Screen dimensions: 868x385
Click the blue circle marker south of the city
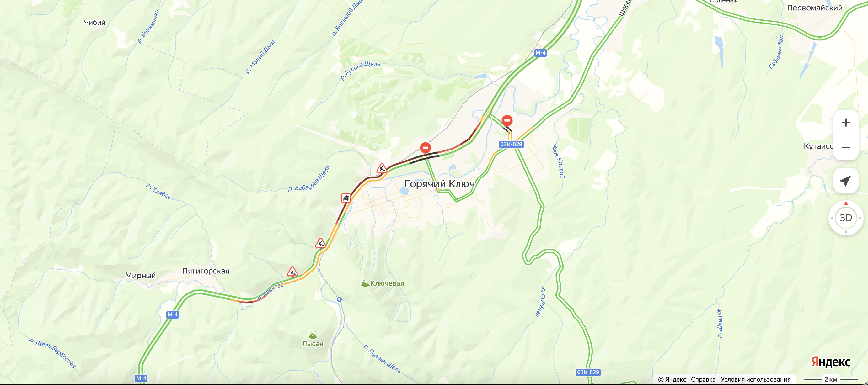(339, 299)
